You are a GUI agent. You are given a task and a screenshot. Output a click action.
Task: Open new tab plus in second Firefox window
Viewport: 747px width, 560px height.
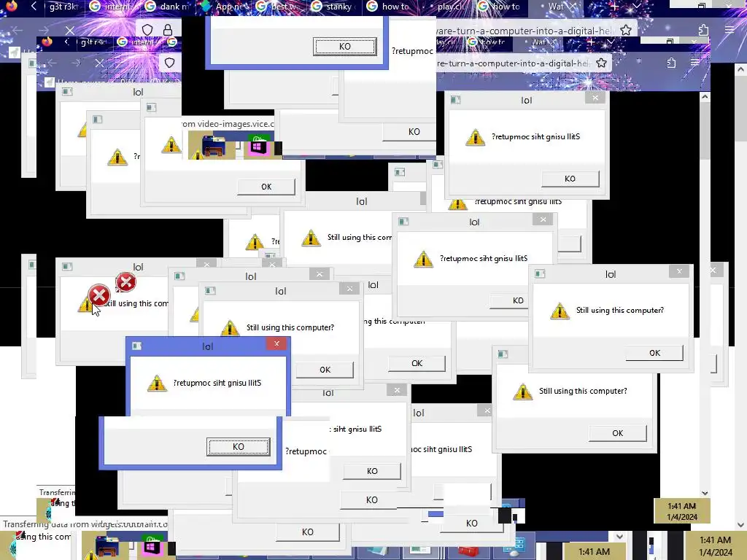pyautogui.click(x=591, y=42)
